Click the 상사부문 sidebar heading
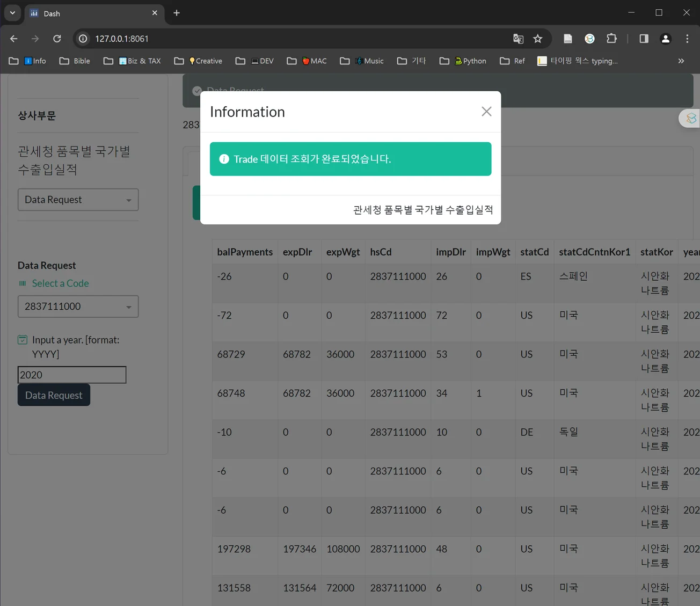Image resolution: width=700 pixels, height=606 pixels. [x=37, y=115]
